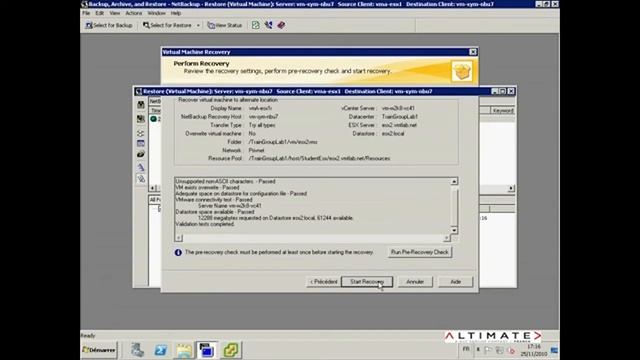Click 'VMware connectivity test - Passed' log line
The height and width of the screenshot is (360, 640).
click(213, 200)
